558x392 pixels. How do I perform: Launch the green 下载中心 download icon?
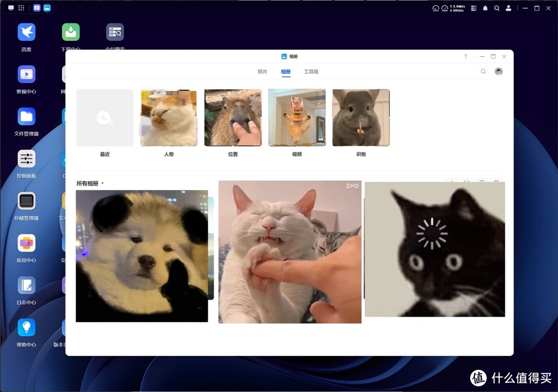pos(70,32)
